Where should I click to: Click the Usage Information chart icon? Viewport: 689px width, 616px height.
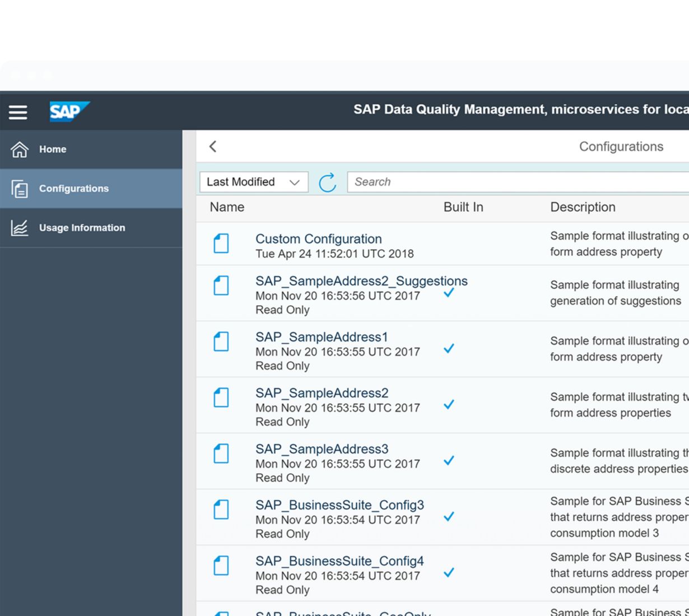(x=20, y=228)
